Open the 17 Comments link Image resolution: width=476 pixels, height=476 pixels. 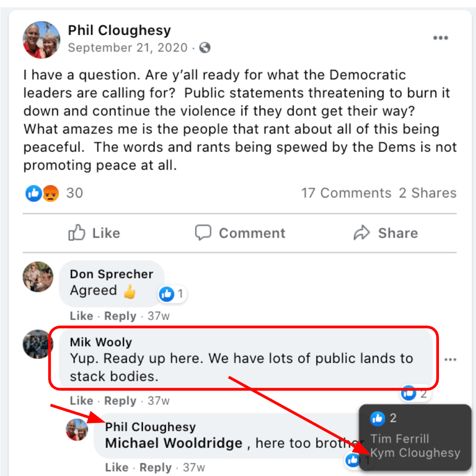click(x=346, y=193)
